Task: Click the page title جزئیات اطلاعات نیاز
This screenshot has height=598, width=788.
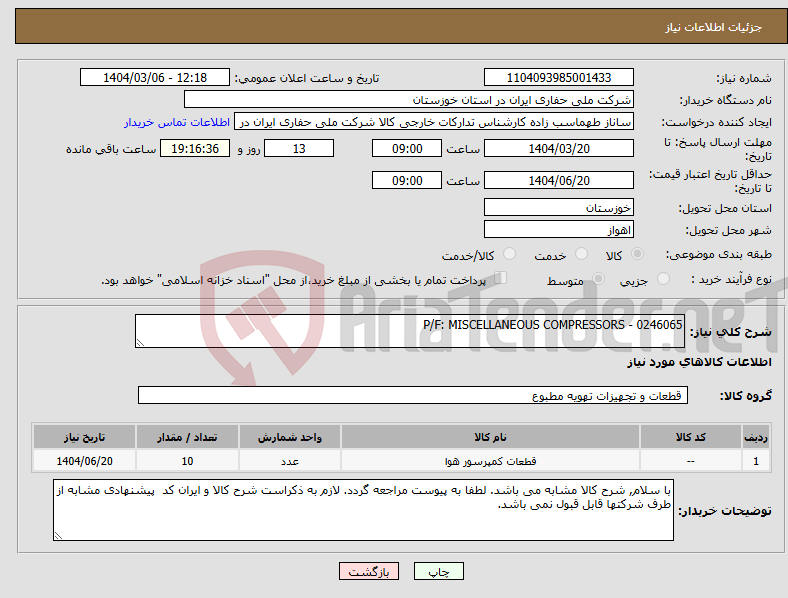Action: (x=714, y=27)
